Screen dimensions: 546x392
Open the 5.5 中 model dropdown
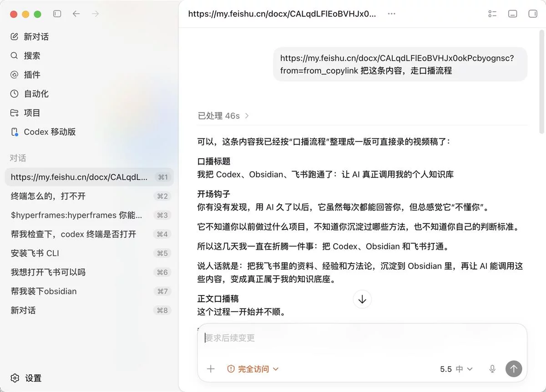coord(456,369)
